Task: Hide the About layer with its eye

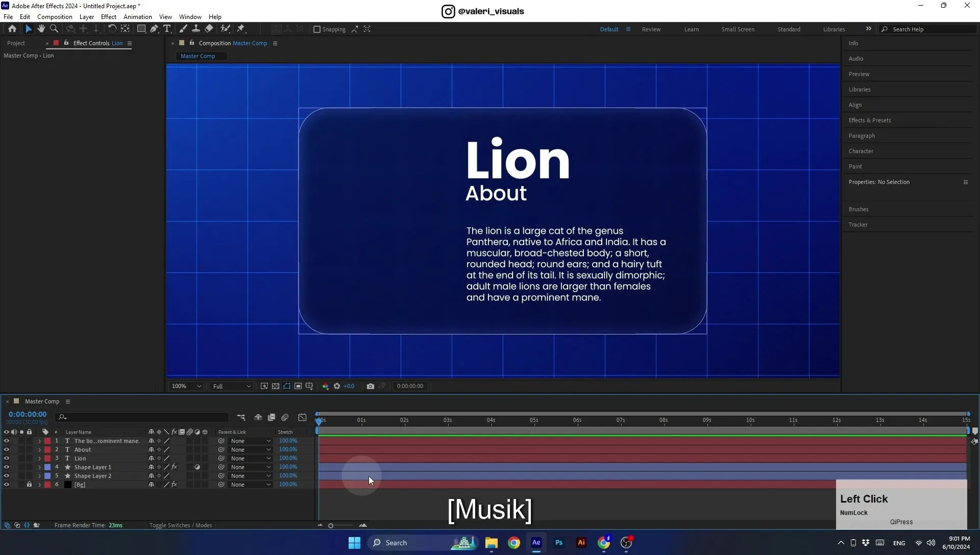Action: 6,450
